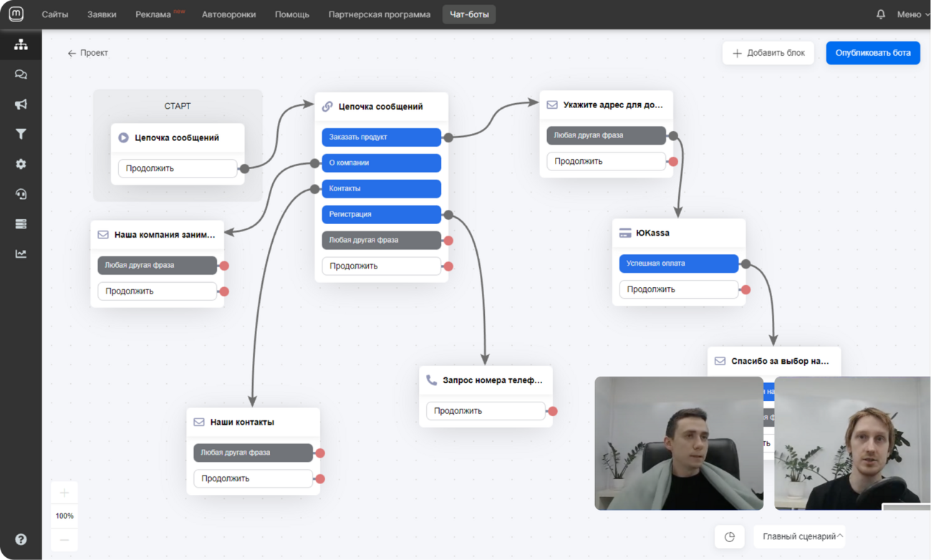Open the Автоворонки menu item
Viewport: 931px width, 560px height.
click(228, 14)
